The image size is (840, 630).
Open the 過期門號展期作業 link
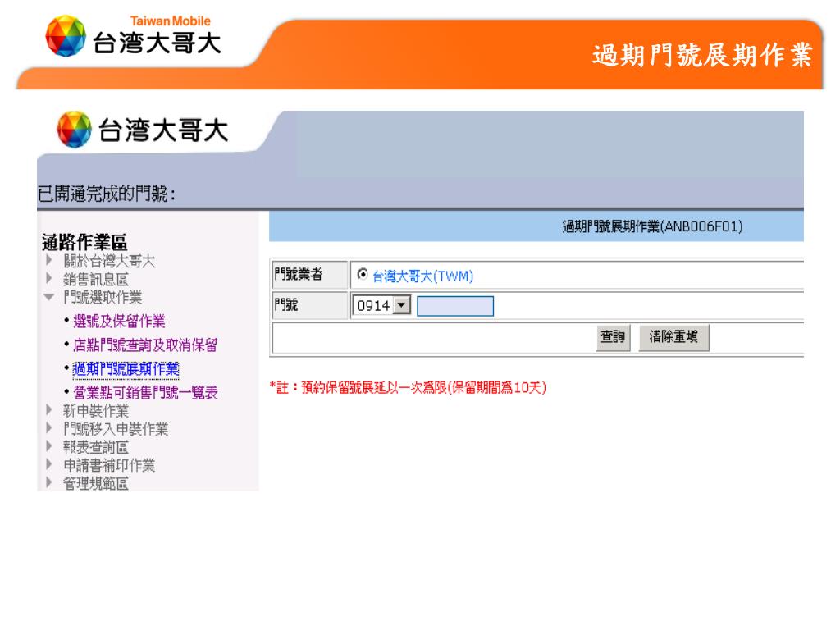(x=126, y=368)
